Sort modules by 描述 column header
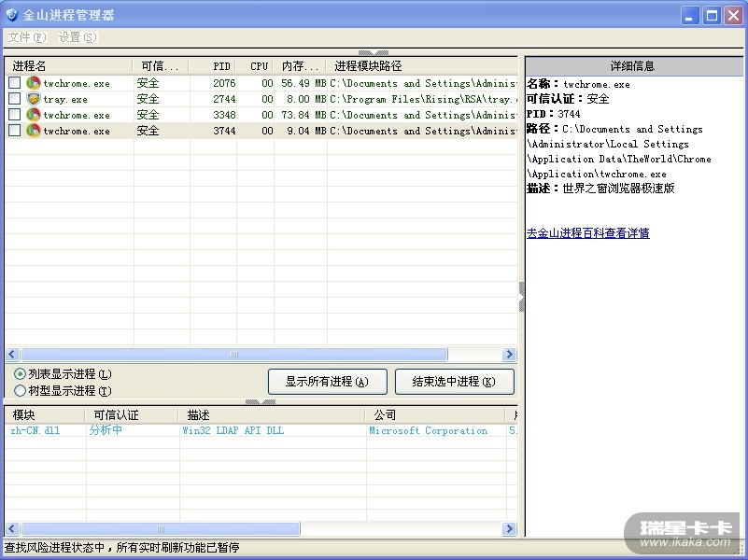Image resolution: width=748 pixels, height=560 pixels. tap(273, 415)
